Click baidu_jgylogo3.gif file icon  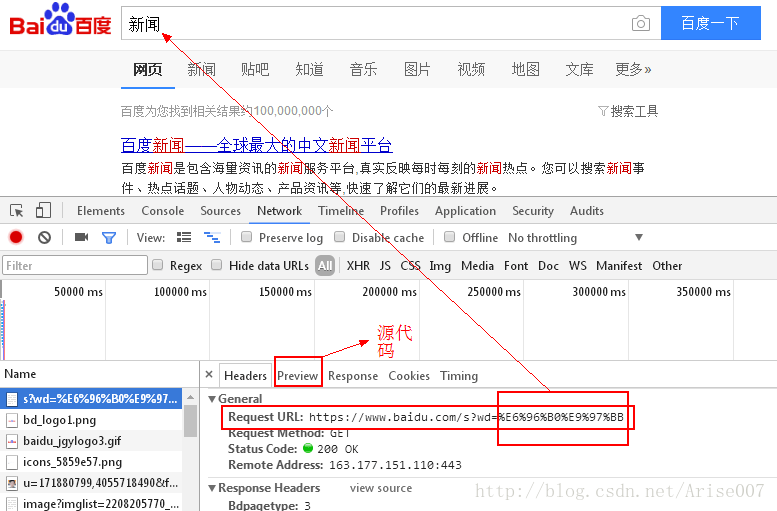[12, 441]
